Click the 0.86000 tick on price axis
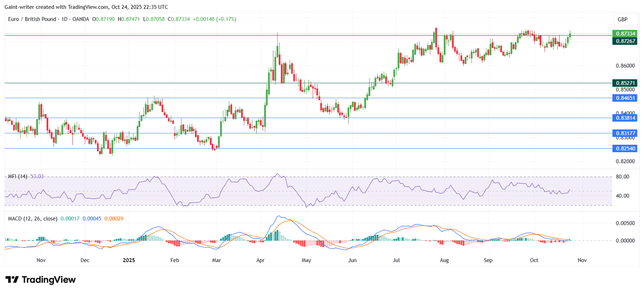Screen dimensions: 644x293 [625, 66]
